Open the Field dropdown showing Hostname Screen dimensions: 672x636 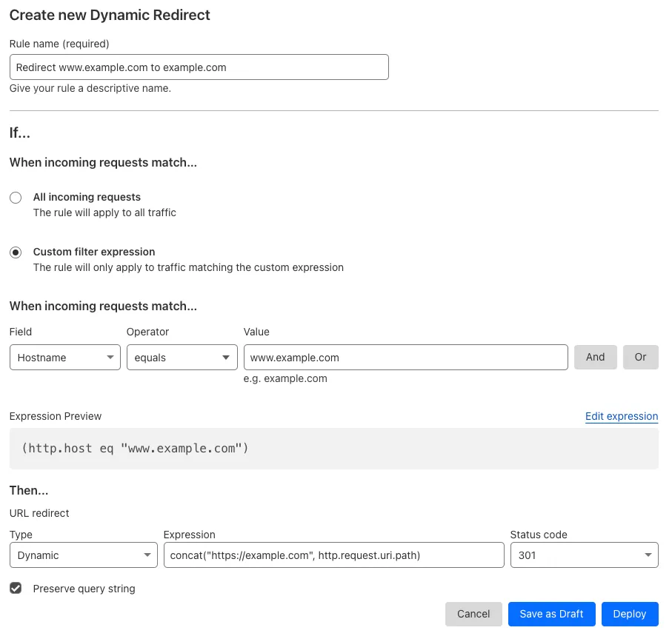coord(64,357)
